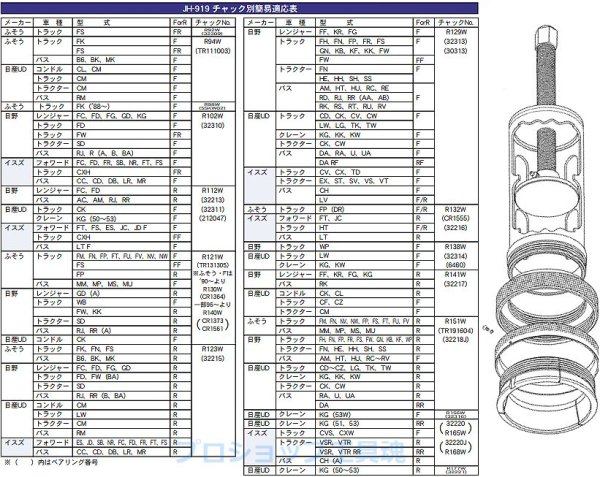The width and height of the screenshot is (600, 477).
Task: Select the R112W check number
Action: point(211,190)
